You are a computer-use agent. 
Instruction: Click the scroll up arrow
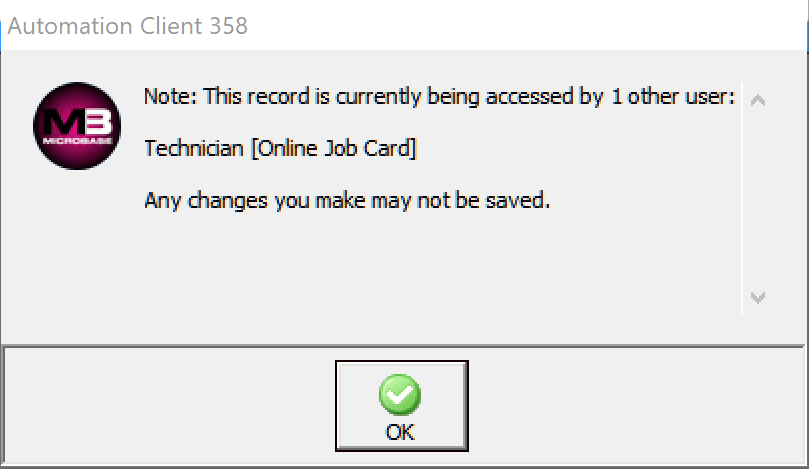coord(758,100)
